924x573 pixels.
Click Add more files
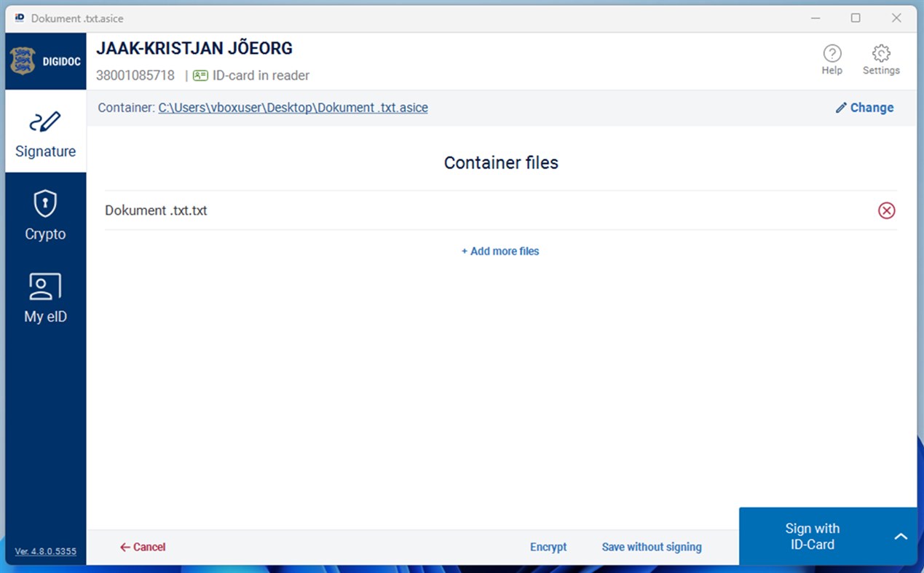(x=500, y=251)
